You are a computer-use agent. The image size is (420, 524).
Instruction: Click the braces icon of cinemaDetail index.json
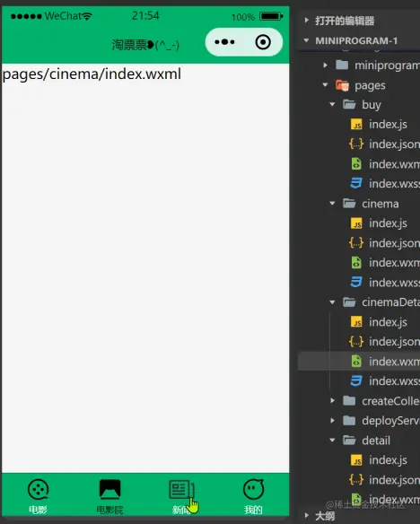click(x=356, y=342)
